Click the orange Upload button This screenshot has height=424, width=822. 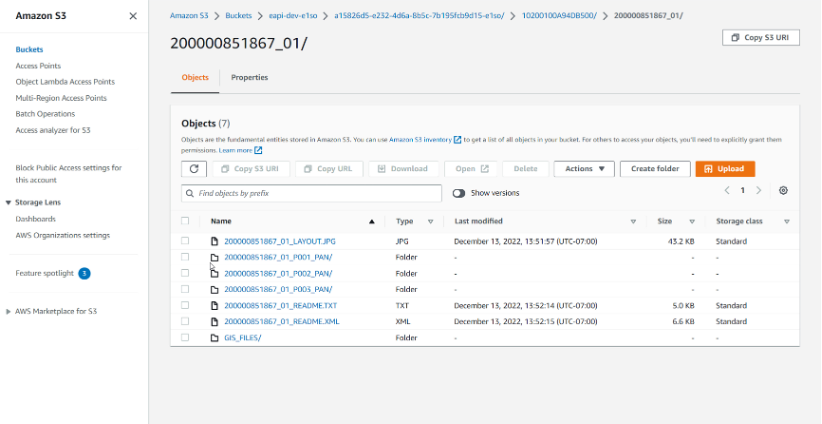pyautogui.click(x=725, y=169)
